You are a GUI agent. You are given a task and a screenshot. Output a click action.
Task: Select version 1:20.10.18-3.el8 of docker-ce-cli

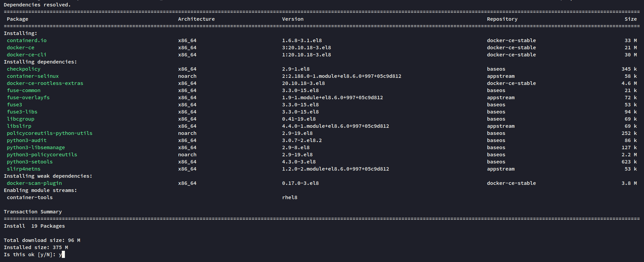tap(307, 55)
